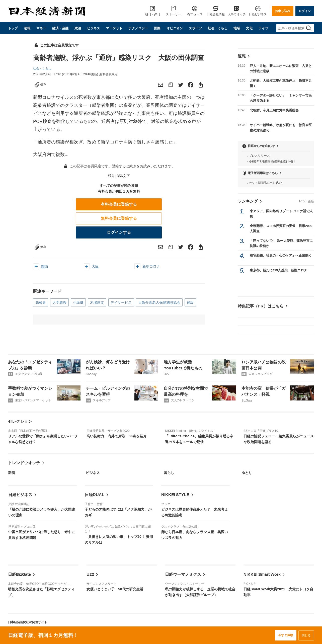Select 政治 in the navigation bar
Viewport: 322px width, 644px height.
coord(78,28)
